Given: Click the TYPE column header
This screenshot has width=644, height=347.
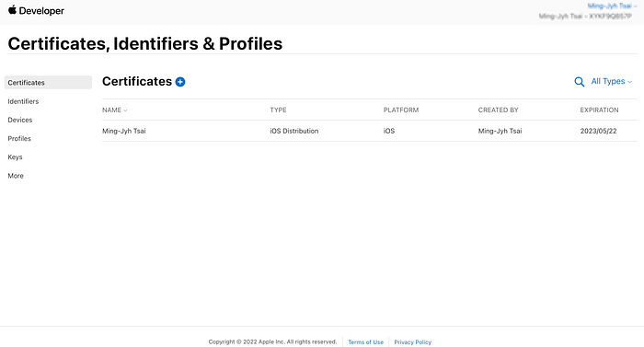Looking at the screenshot, I should [278, 110].
